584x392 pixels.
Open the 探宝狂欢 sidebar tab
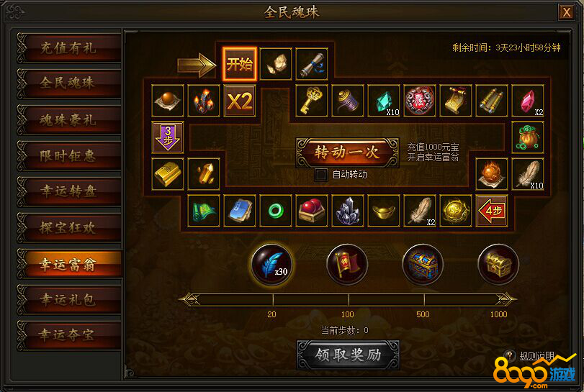[x=69, y=227]
